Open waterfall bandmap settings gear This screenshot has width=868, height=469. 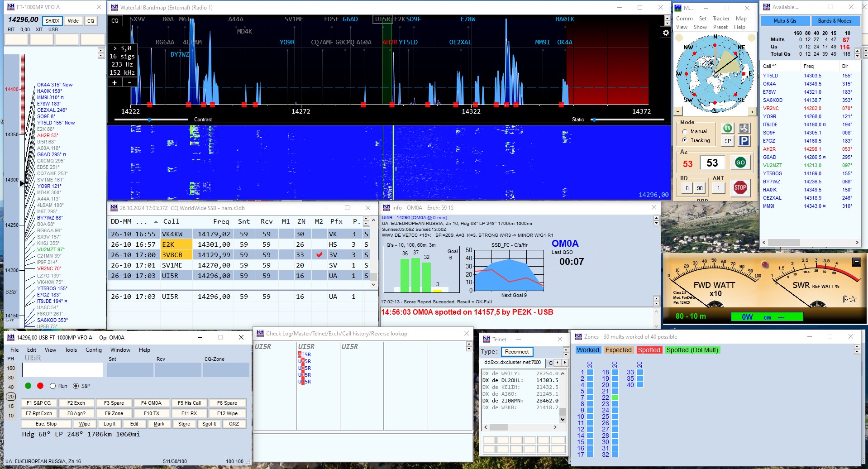pyautogui.click(x=666, y=33)
